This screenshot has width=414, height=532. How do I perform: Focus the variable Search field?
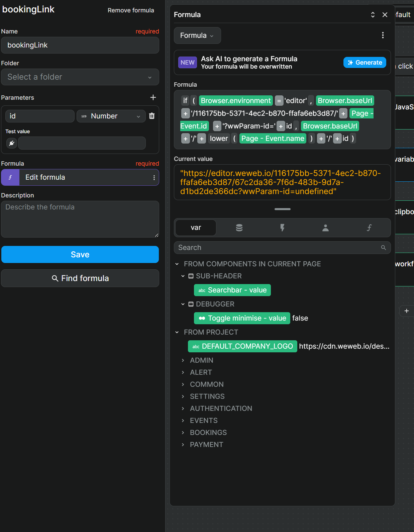point(282,248)
